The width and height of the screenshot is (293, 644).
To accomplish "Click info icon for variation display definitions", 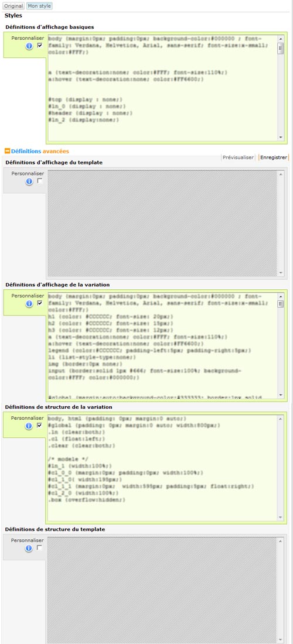I will pos(29,303).
